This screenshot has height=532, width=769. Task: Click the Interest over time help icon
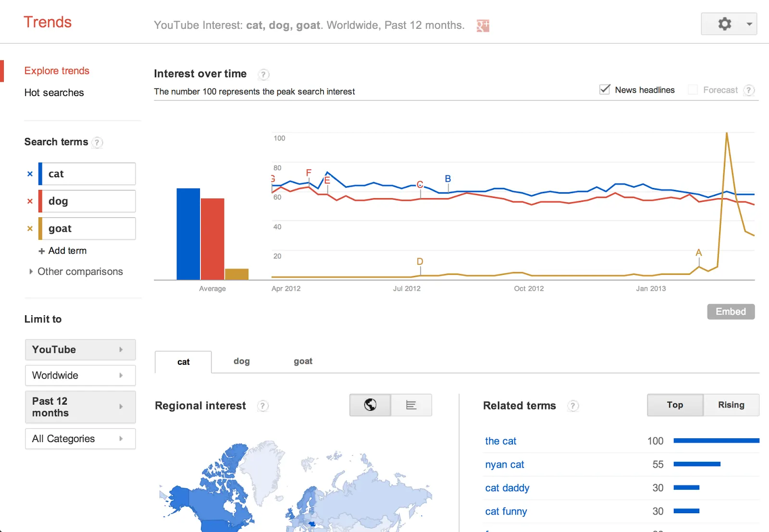263,75
